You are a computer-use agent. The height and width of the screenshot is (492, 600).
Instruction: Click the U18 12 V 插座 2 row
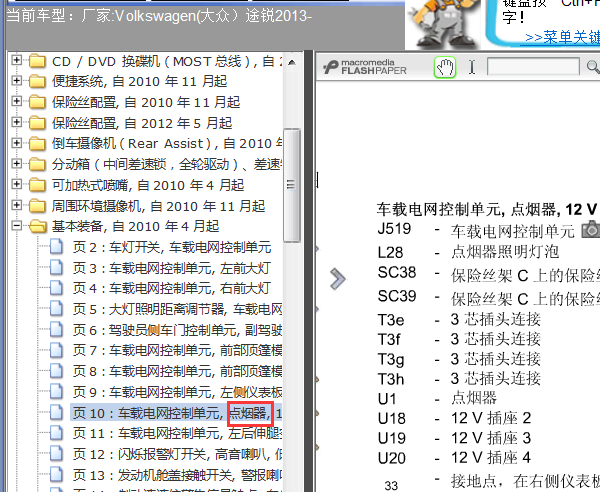455,418
